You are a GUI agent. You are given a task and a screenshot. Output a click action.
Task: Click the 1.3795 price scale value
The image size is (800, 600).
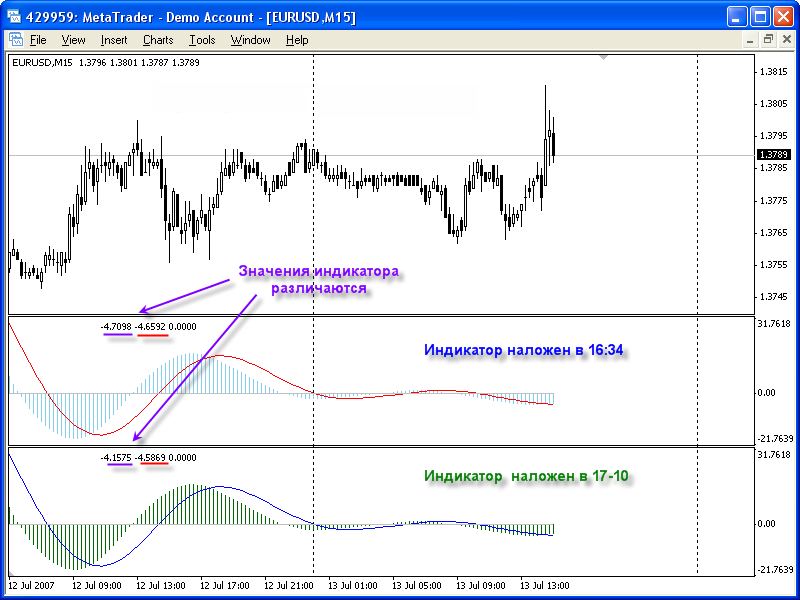(773, 136)
